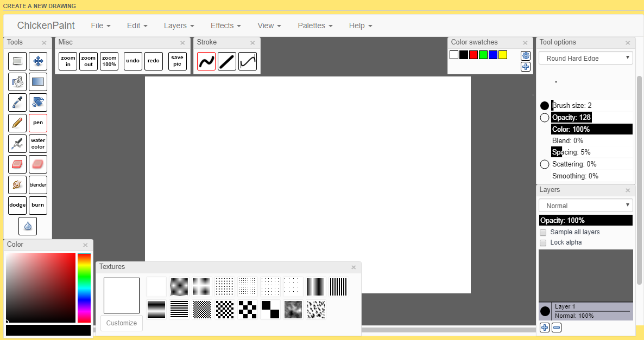Pick the red color swatch
This screenshot has width=644, height=340.
click(473, 55)
